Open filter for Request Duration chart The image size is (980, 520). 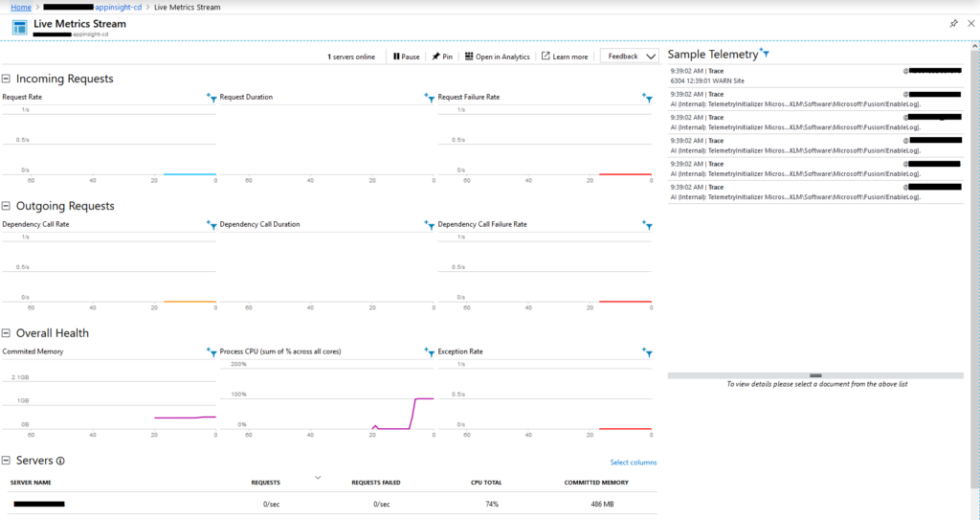tap(429, 98)
